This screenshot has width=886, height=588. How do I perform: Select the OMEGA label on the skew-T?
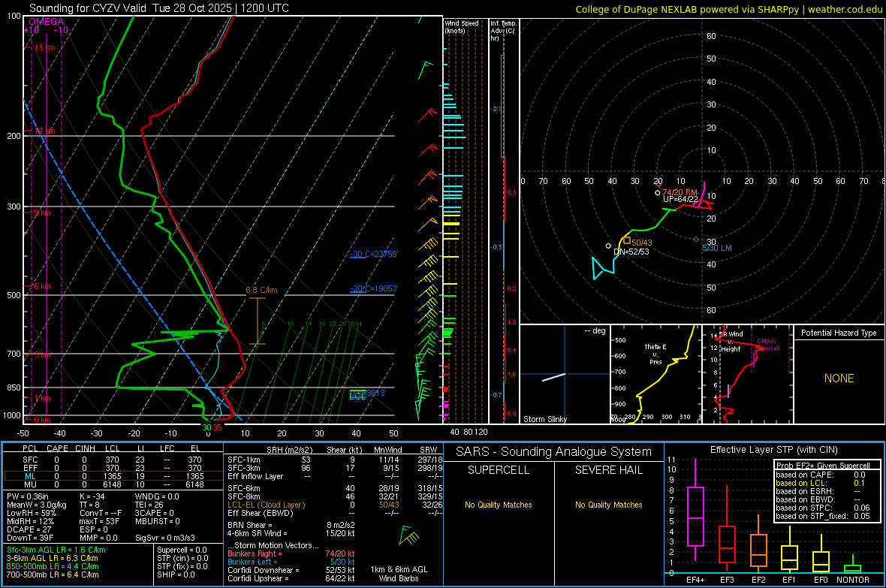pyautogui.click(x=46, y=22)
